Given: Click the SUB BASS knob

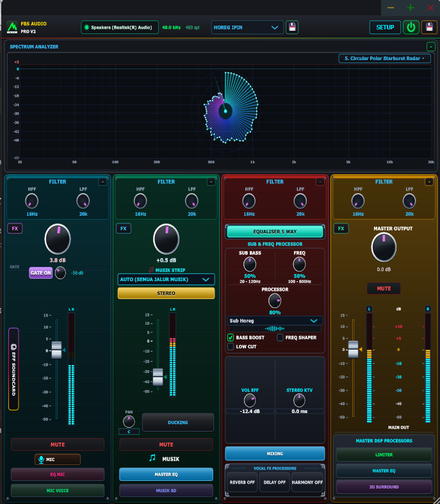Looking at the screenshot, I should pyautogui.click(x=250, y=264).
